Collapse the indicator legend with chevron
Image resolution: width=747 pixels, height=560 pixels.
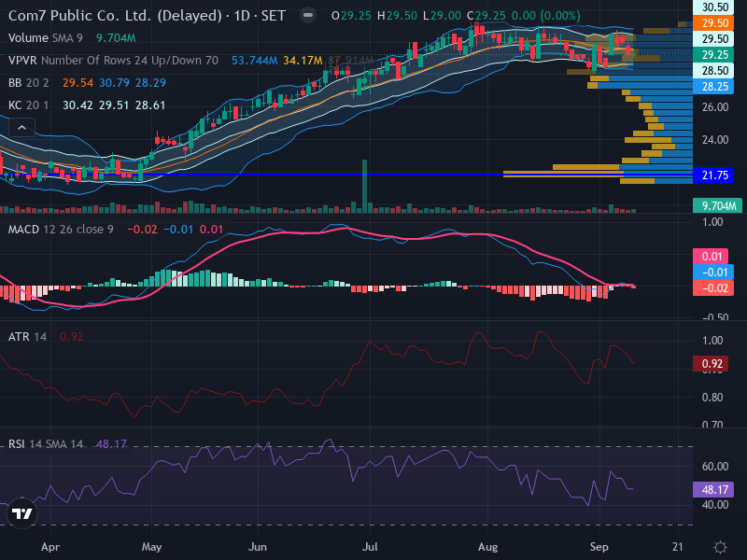tap(21, 128)
